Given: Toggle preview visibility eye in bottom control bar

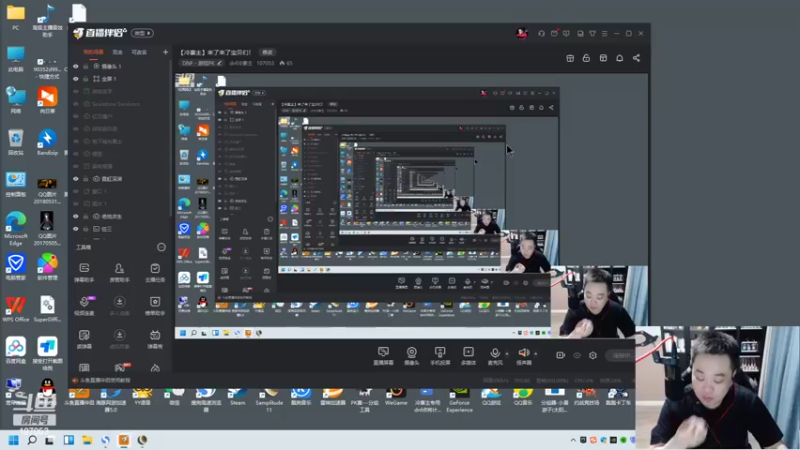Looking at the screenshot, I should tap(577, 355).
